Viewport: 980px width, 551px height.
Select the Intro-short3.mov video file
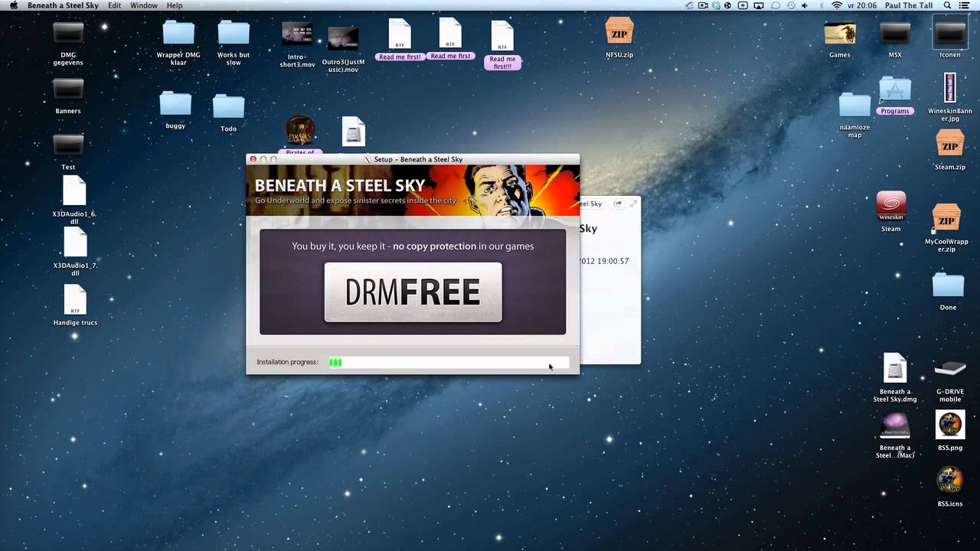[297, 34]
